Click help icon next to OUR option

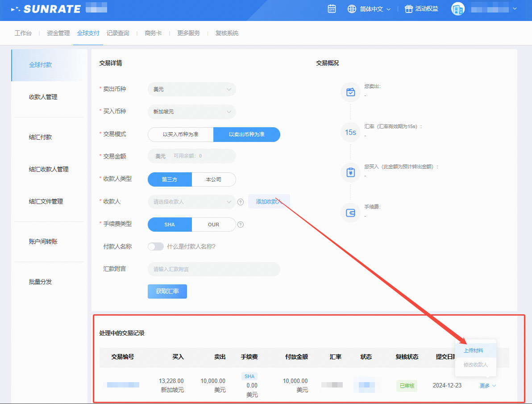pos(241,225)
